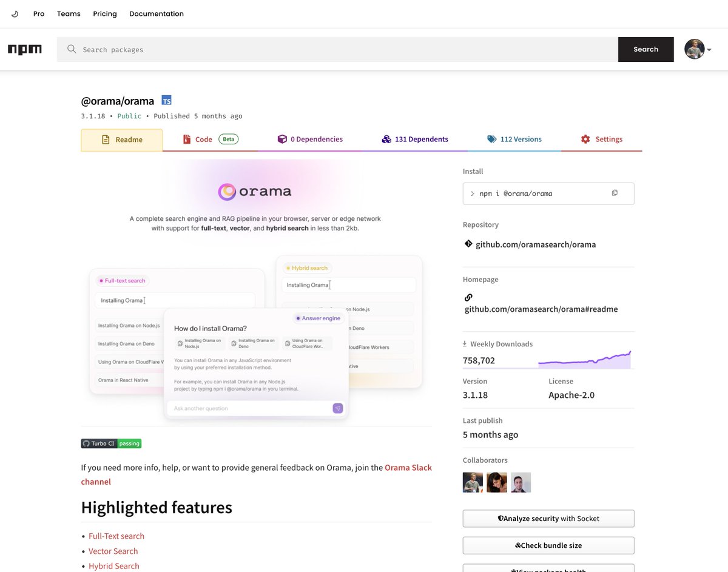Switch to the 131 Dependents tab
The height and width of the screenshot is (572, 728).
pyautogui.click(x=415, y=140)
